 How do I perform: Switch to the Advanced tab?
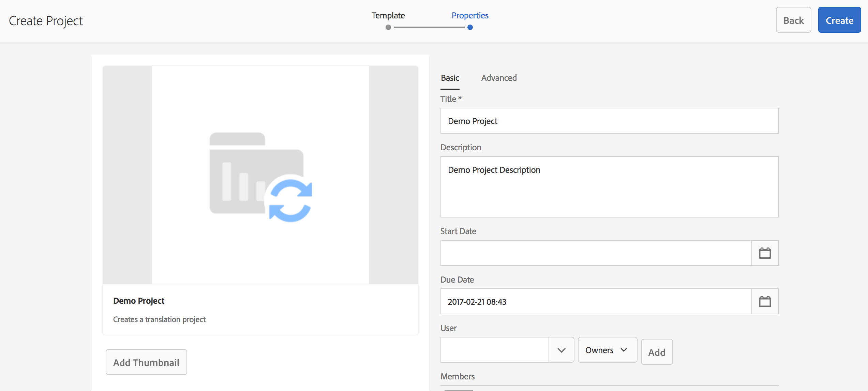pos(499,78)
